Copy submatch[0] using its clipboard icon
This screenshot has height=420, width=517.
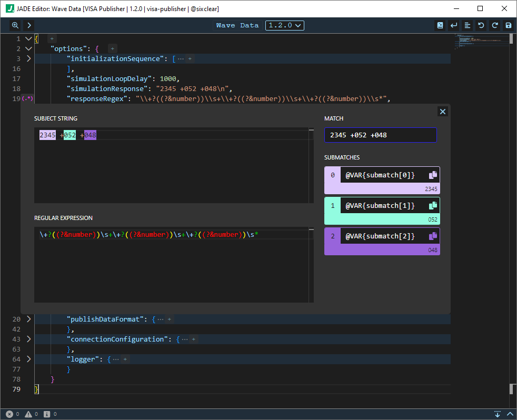click(433, 174)
